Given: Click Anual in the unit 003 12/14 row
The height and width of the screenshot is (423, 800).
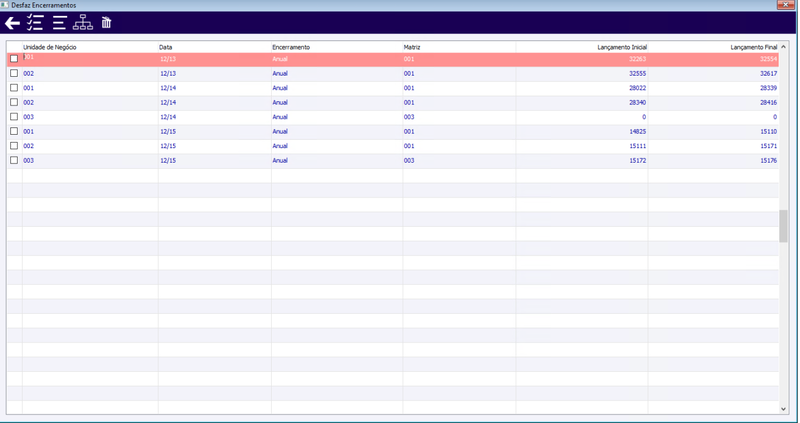Looking at the screenshot, I should click(x=280, y=117).
